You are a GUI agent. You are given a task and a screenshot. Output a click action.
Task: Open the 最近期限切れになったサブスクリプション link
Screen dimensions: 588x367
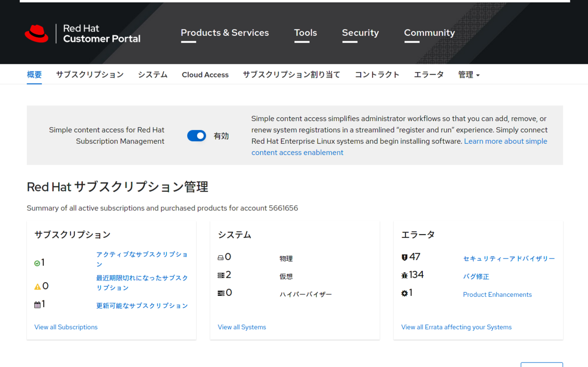[x=142, y=283]
